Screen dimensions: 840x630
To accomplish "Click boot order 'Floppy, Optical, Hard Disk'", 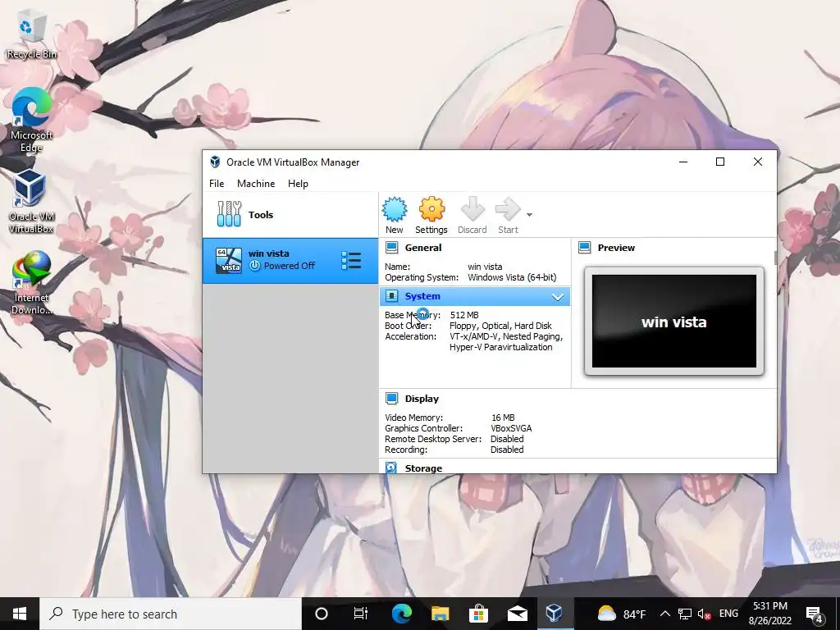I will coord(500,326).
